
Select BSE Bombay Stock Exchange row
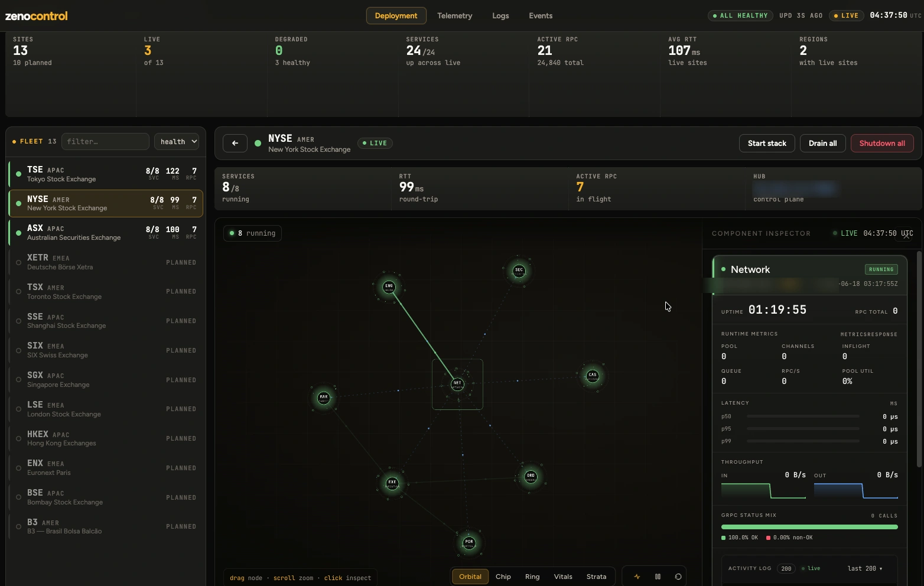[x=106, y=497]
